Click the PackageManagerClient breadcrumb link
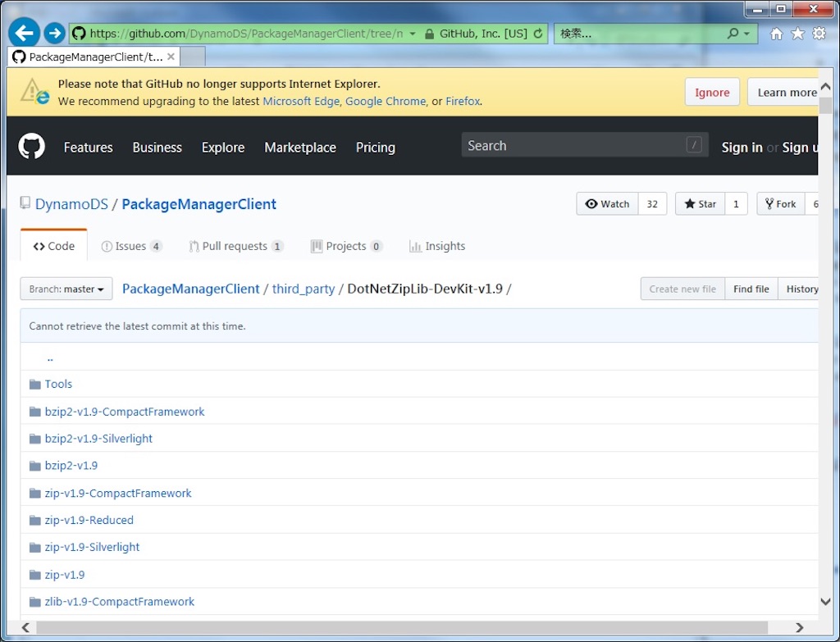Image resolution: width=840 pixels, height=642 pixels. pos(190,289)
